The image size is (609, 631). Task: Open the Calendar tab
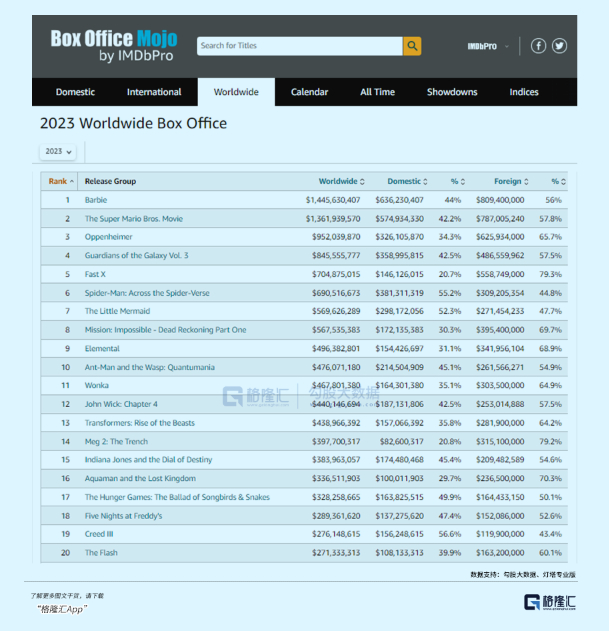(310, 92)
